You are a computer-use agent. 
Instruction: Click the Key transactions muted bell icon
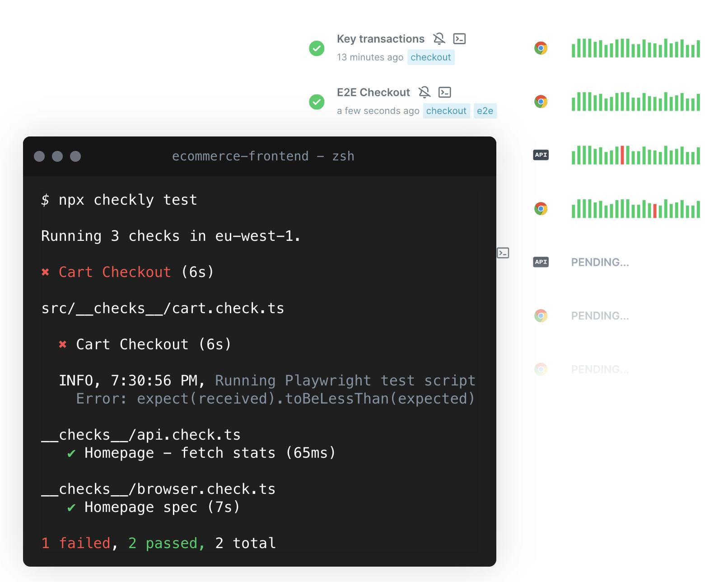(x=439, y=39)
